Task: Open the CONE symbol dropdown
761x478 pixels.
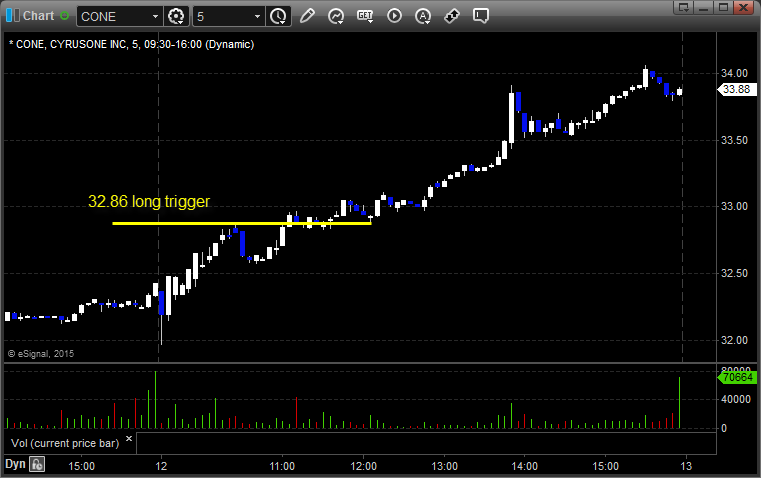Action: pyautogui.click(x=155, y=16)
